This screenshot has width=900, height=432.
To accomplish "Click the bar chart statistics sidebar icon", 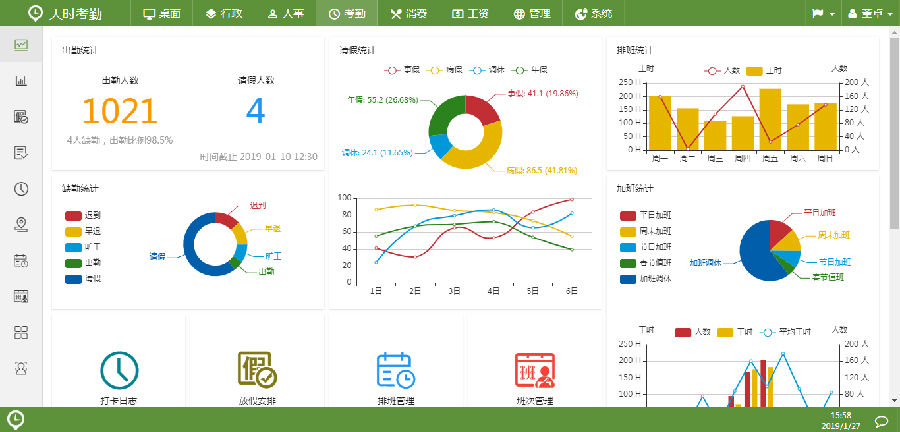I will click(x=21, y=81).
